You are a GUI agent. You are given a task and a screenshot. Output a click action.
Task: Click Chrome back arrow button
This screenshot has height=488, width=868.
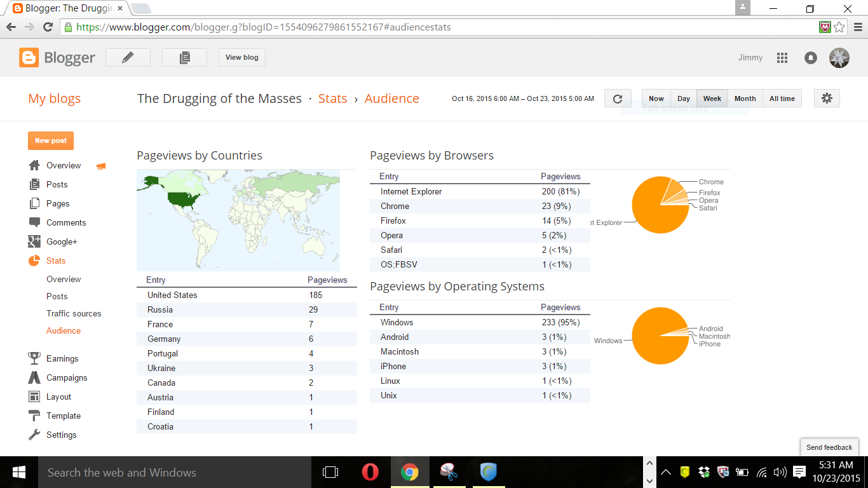(x=11, y=27)
